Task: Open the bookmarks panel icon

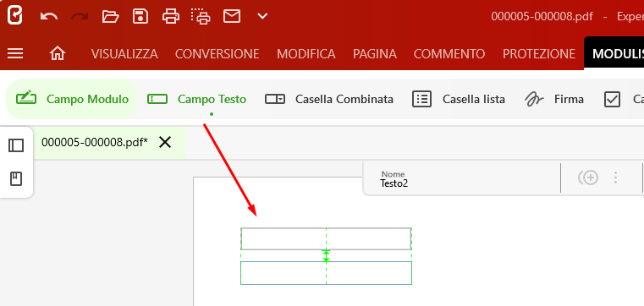Action: [16, 179]
